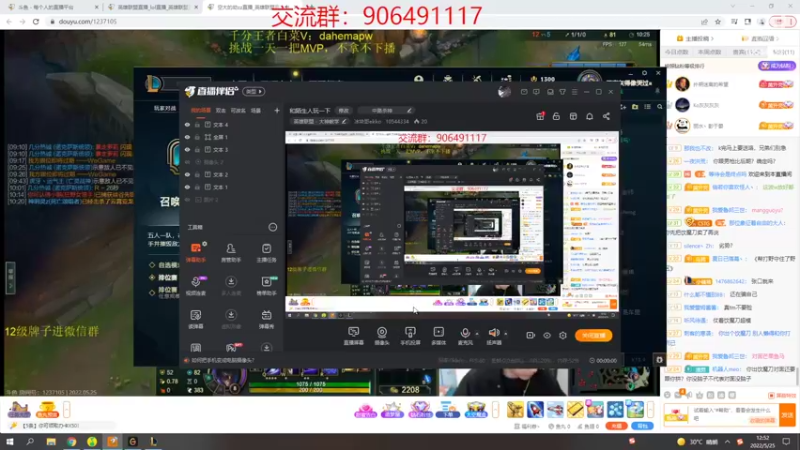Open the 视频连麦 video co-stream tool

[196, 286]
